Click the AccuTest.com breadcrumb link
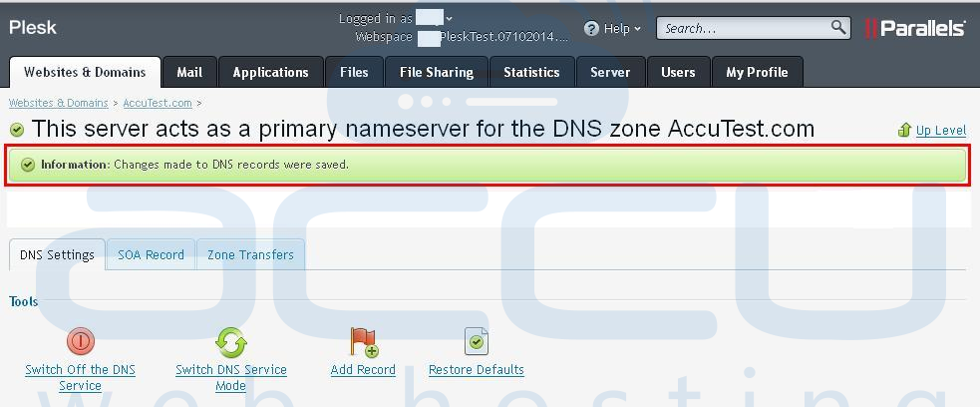The image size is (980, 407). (158, 103)
